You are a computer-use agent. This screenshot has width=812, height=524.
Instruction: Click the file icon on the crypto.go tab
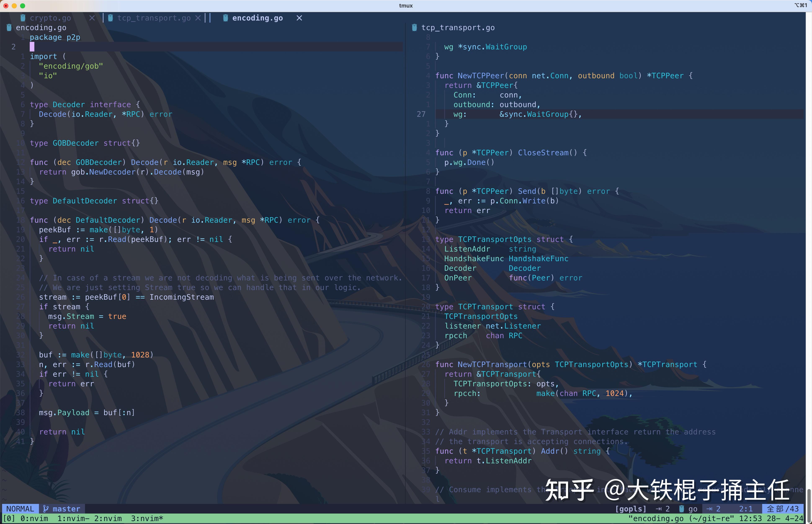point(23,18)
